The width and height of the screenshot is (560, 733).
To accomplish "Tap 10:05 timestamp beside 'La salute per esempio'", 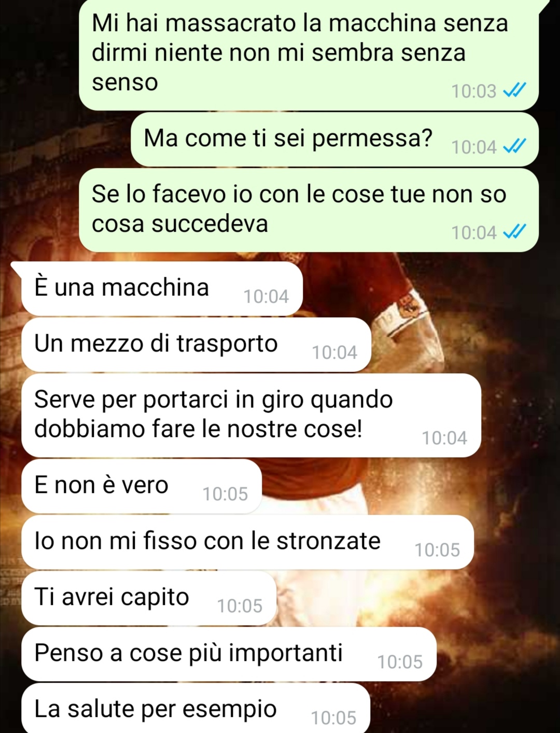I will [333, 718].
